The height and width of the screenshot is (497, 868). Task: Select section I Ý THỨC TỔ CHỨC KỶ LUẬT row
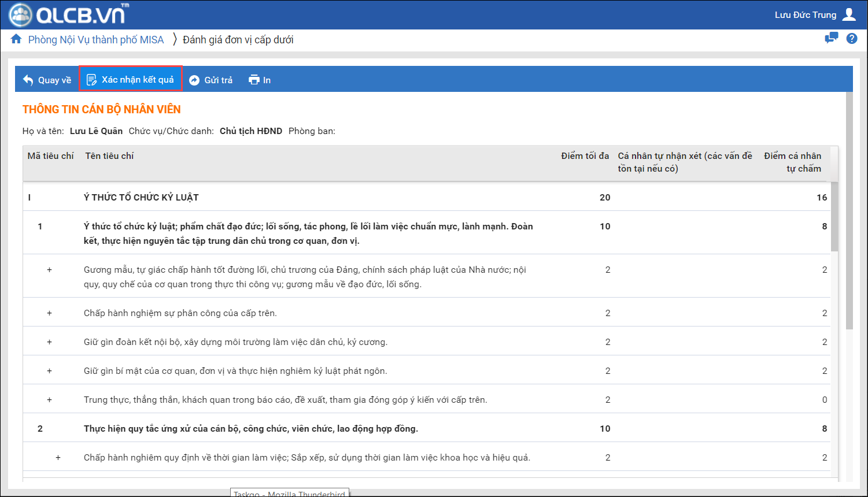point(141,198)
